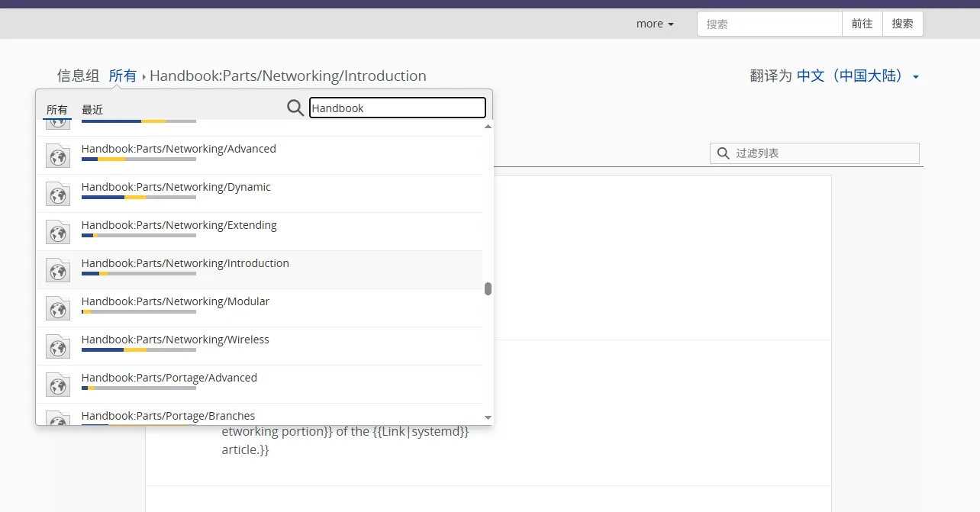Switch to the 所有 tab in the group selector

57,110
